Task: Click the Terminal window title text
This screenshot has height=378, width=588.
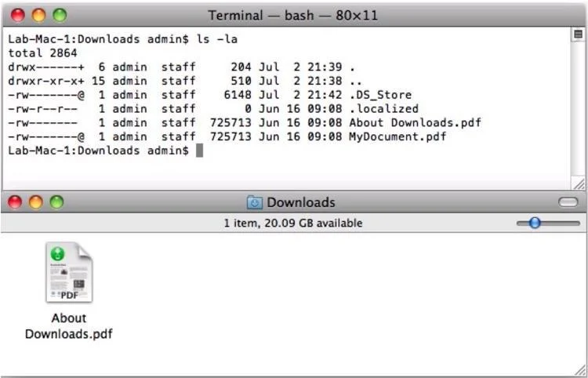Action: tap(293, 16)
